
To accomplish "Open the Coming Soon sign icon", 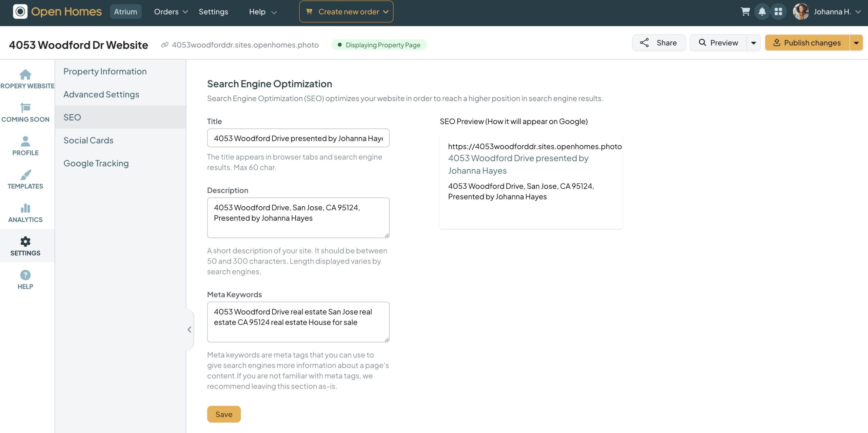I will click(x=25, y=108).
